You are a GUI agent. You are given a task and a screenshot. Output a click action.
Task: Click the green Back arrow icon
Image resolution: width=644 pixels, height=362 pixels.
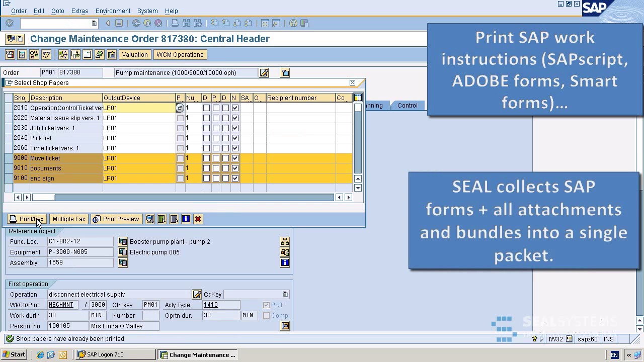(x=136, y=23)
